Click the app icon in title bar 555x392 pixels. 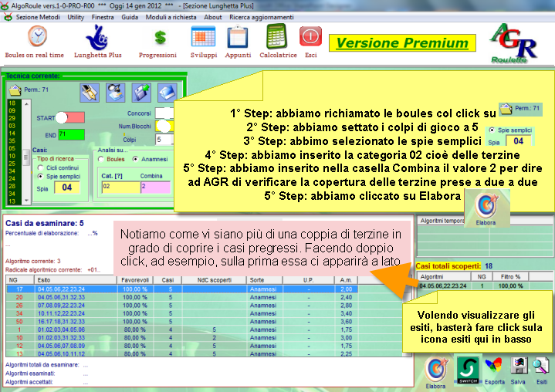[5, 5]
